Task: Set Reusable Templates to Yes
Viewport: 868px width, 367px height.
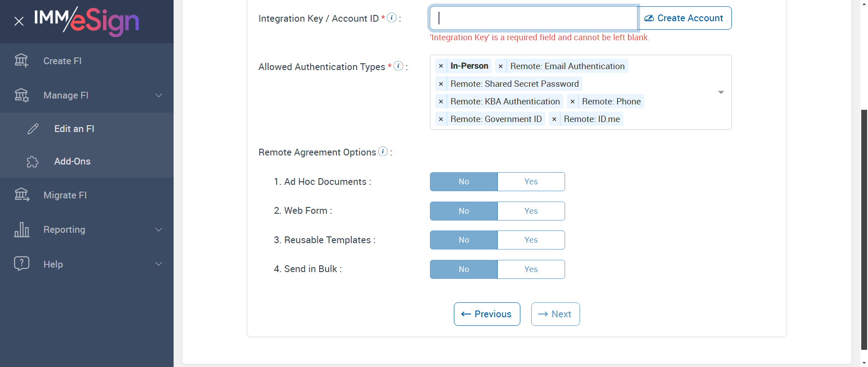Action: (x=531, y=240)
